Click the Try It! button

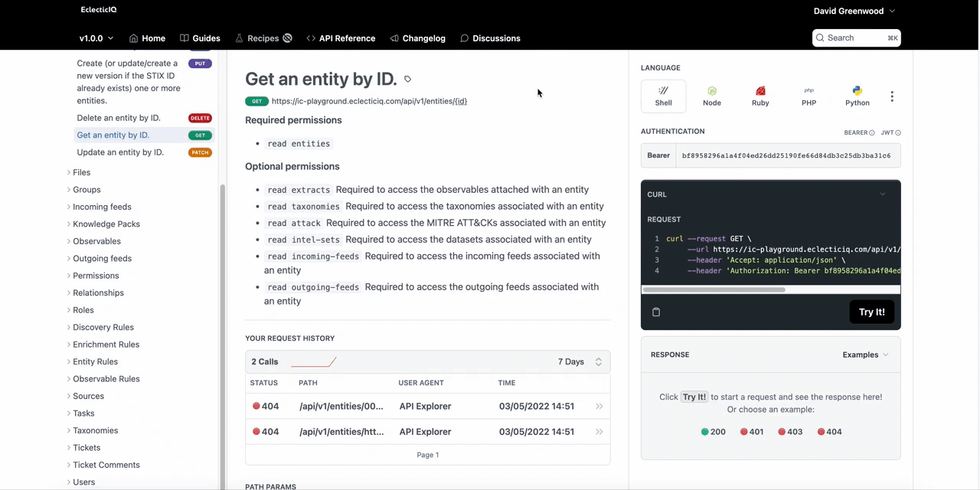click(x=871, y=312)
